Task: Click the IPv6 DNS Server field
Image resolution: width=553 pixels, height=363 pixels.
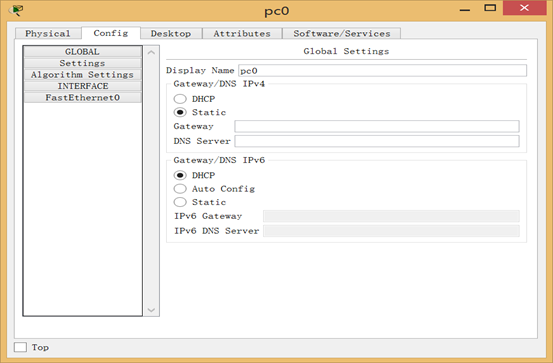Action: pos(391,231)
